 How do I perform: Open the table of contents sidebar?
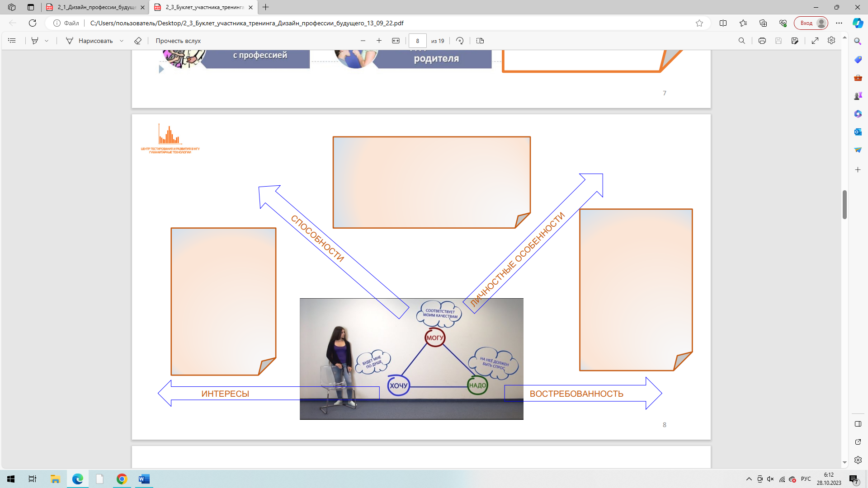click(x=12, y=41)
